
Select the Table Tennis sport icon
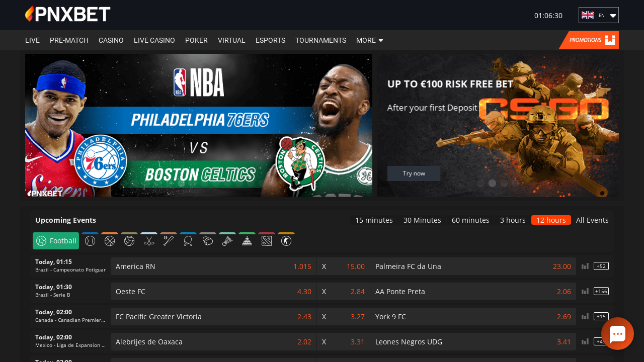188,241
